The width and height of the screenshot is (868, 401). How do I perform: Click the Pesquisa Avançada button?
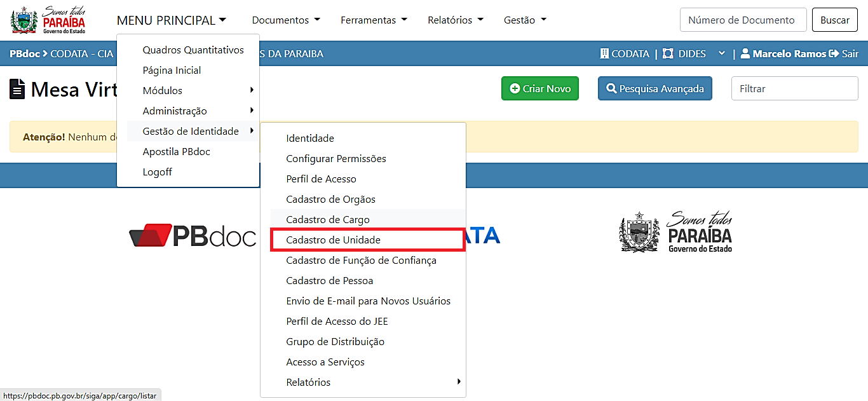click(655, 89)
